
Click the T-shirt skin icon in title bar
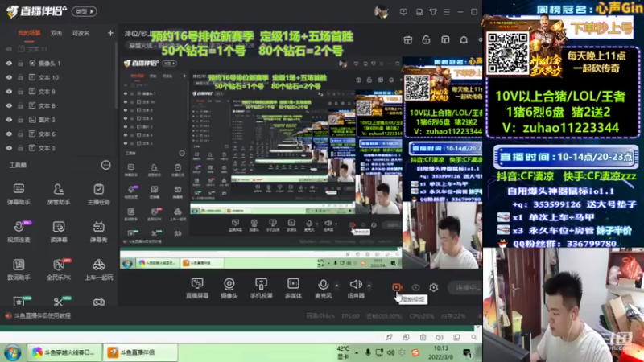click(433, 12)
